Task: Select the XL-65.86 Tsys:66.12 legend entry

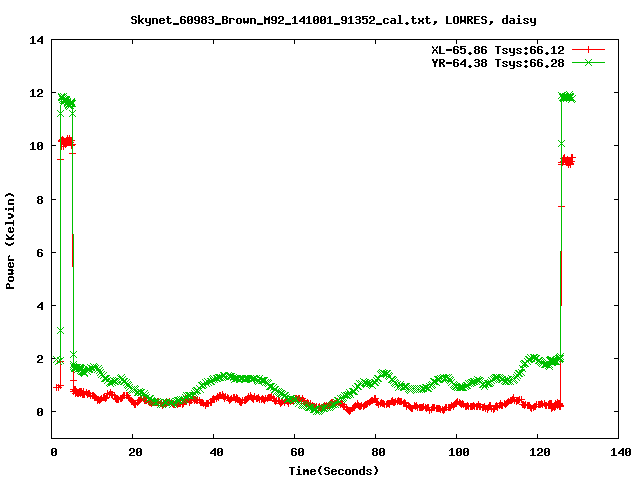Action: coord(498,49)
